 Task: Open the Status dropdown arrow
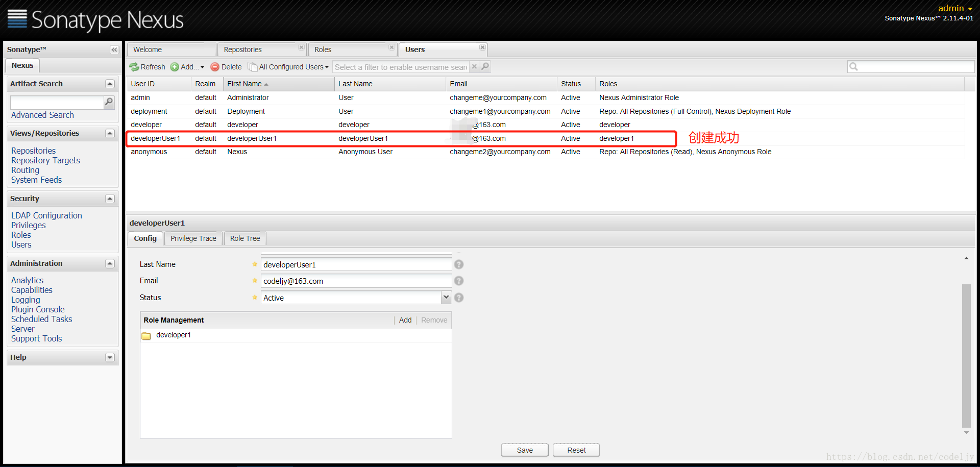coord(446,297)
